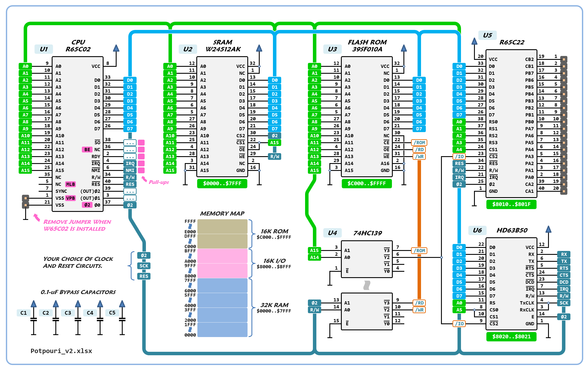Click the VSS jumper pin at pin 1
The height and width of the screenshot is (370, 588).
[25, 198]
